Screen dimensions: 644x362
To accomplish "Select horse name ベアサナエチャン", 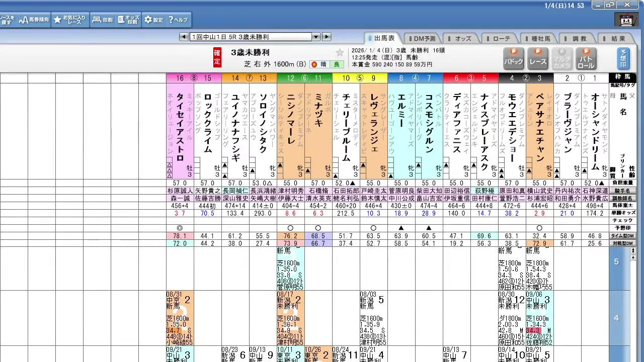I will [540, 127].
